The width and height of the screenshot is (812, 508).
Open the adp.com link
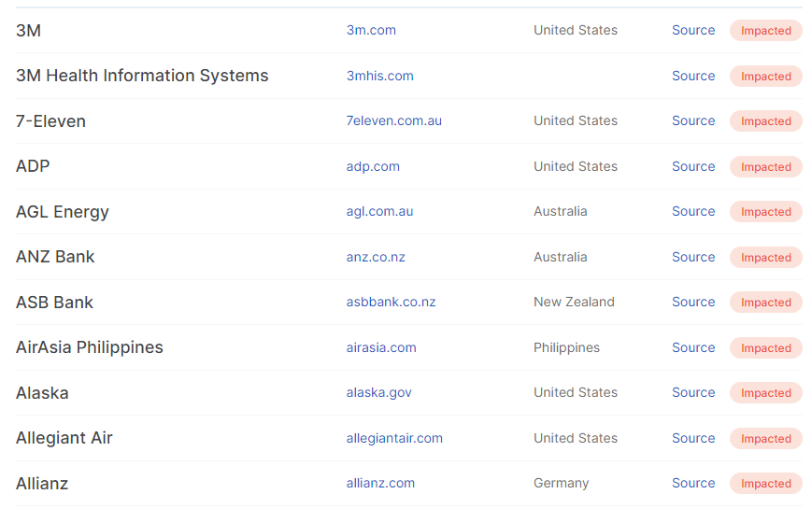click(373, 166)
